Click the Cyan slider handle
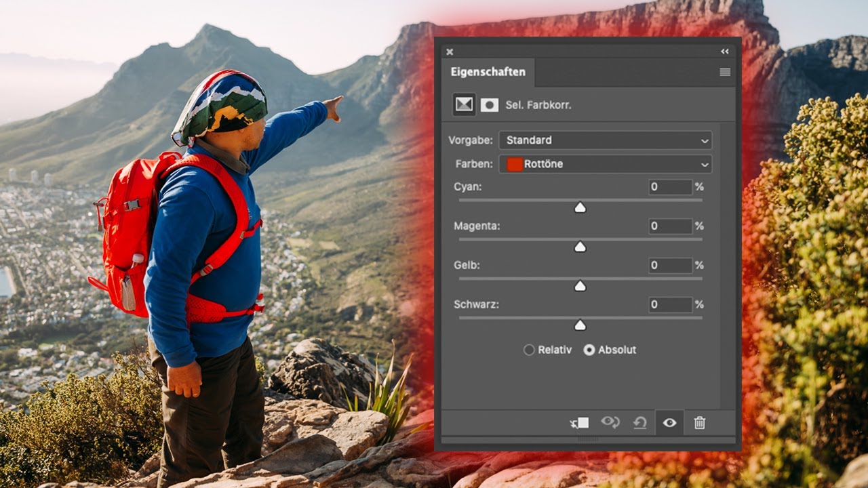 coord(580,207)
